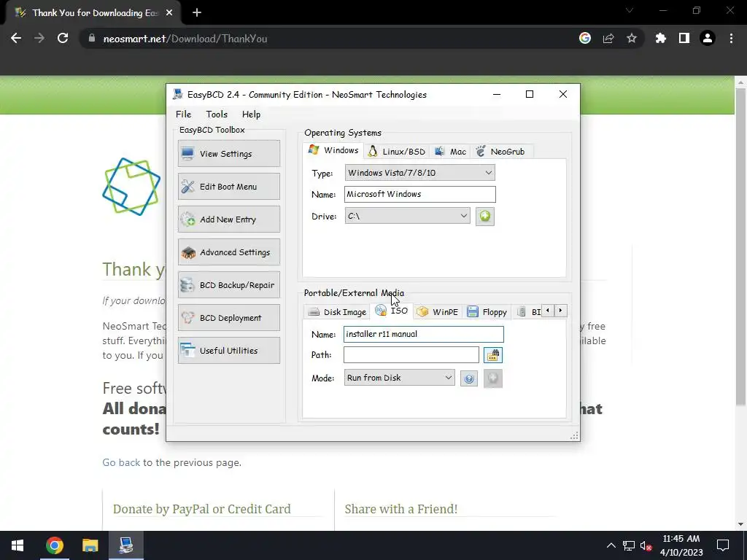Image resolution: width=747 pixels, height=560 pixels.
Task: Open View Settings in EasyBCD Toolbox
Action: [228, 153]
